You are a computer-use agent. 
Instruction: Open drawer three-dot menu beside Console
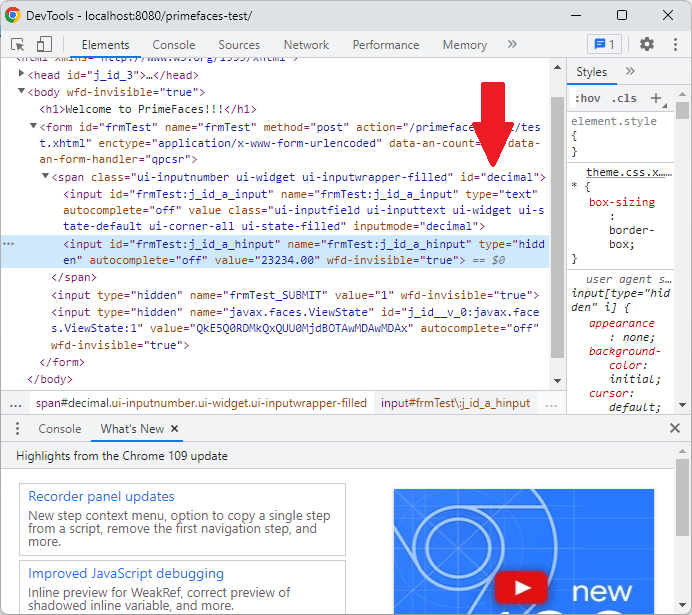[x=17, y=428]
